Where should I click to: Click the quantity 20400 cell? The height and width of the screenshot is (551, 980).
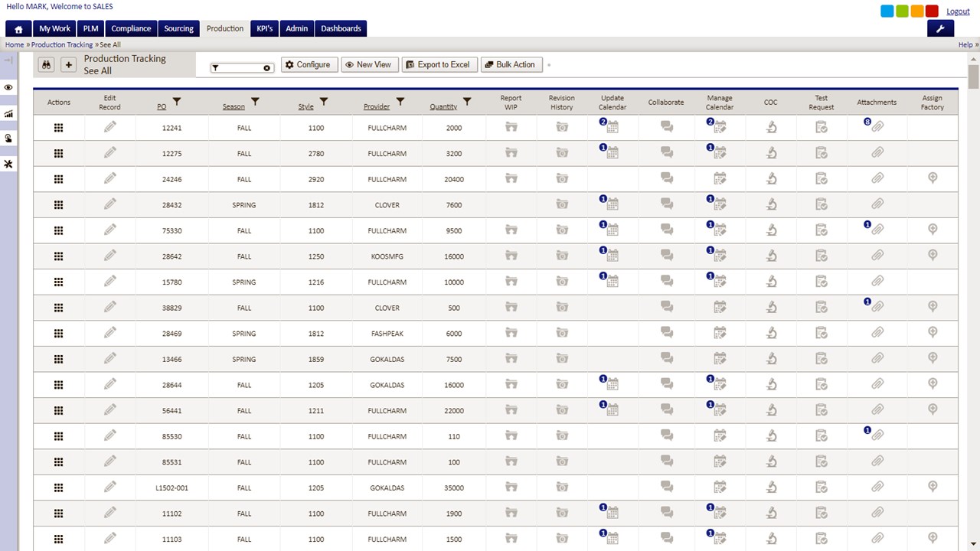tap(454, 179)
